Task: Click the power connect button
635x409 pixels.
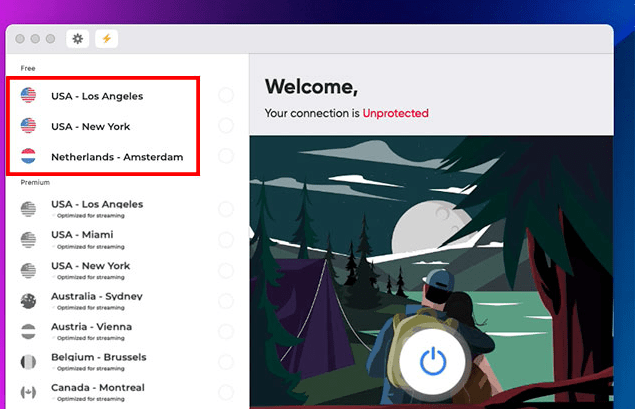Action: (x=433, y=361)
